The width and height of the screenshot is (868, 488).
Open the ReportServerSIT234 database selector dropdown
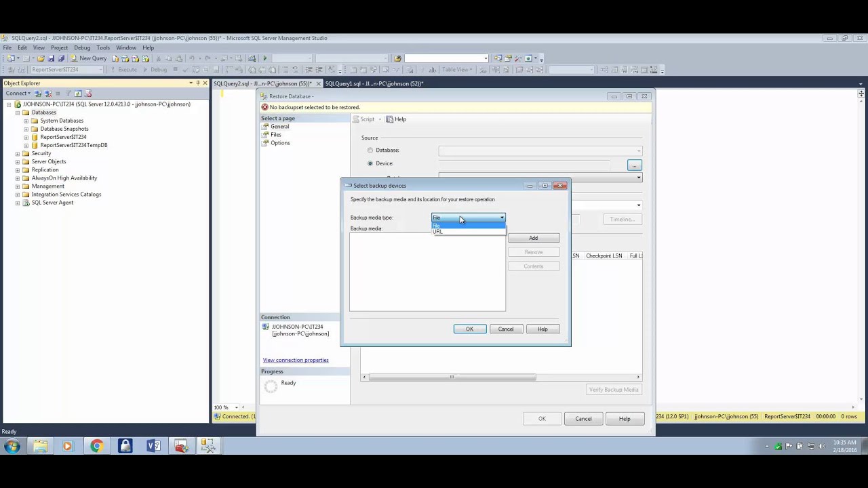click(67, 69)
